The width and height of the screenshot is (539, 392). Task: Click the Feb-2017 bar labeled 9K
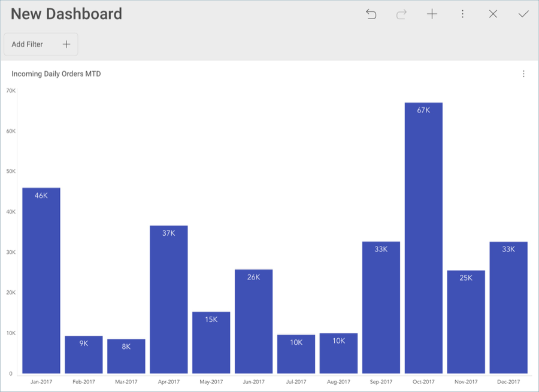(84, 355)
